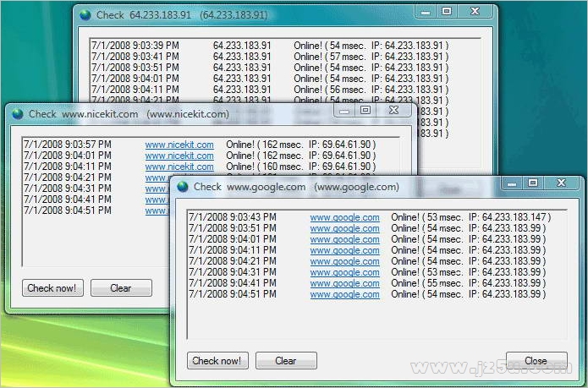Click 'Online! ( 55 msec.' in the google window
Viewport: 588px width, 388px height.
pos(427,283)
